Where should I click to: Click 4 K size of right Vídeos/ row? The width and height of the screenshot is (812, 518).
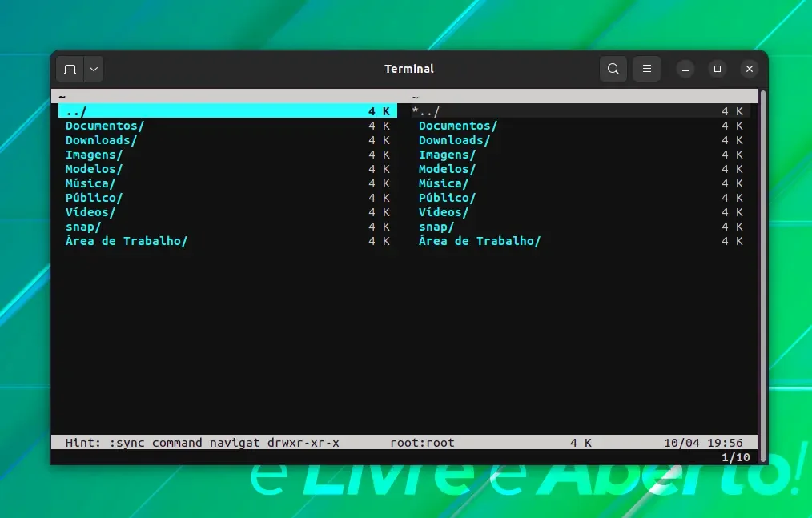coord(732,212)
